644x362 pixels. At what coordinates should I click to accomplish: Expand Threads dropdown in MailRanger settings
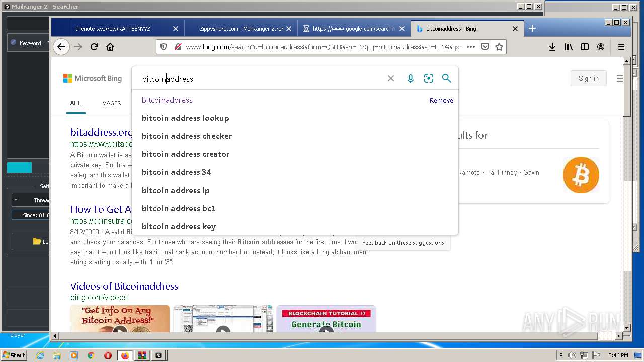point(30,200)
